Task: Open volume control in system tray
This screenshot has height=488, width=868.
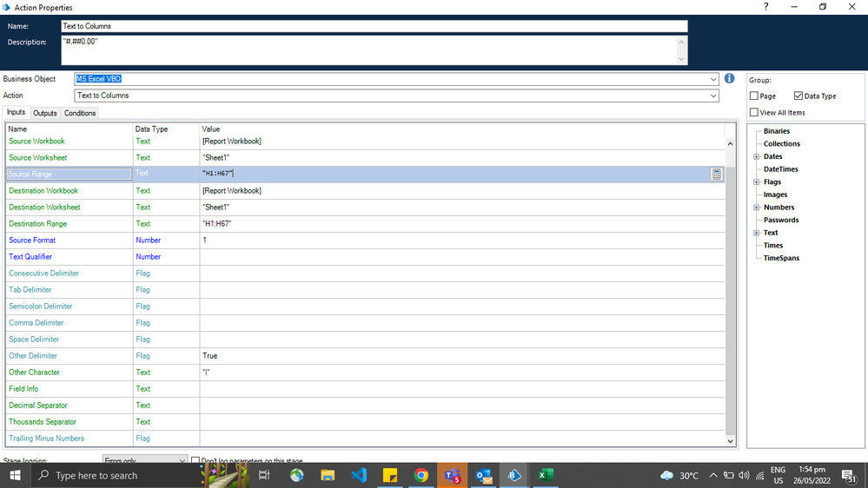Action: (744, 476)
